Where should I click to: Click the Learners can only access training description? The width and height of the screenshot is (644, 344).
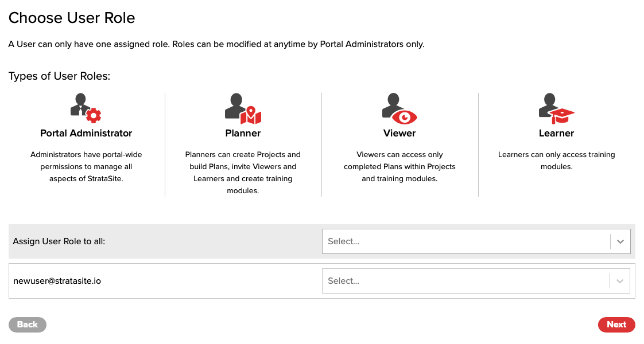coord(557,161)
